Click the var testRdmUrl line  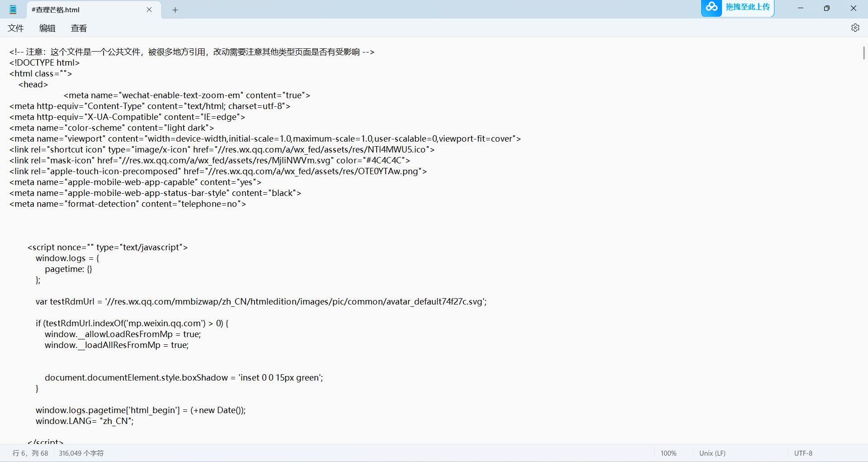coord(261,301)
